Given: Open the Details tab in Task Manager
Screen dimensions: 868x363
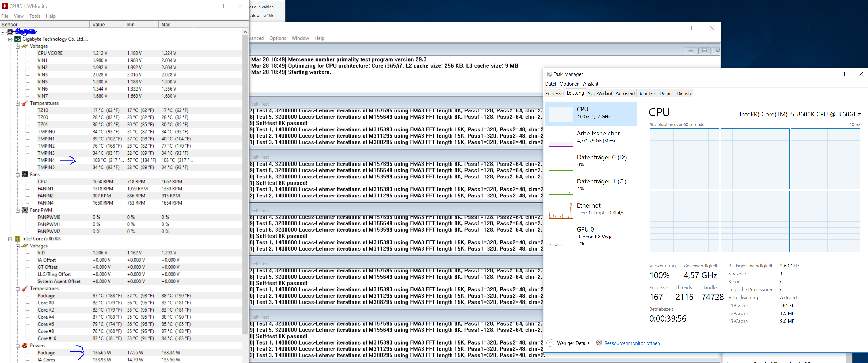Looking at the screenshot, I should pyautogui.click(x=666, y=93).
